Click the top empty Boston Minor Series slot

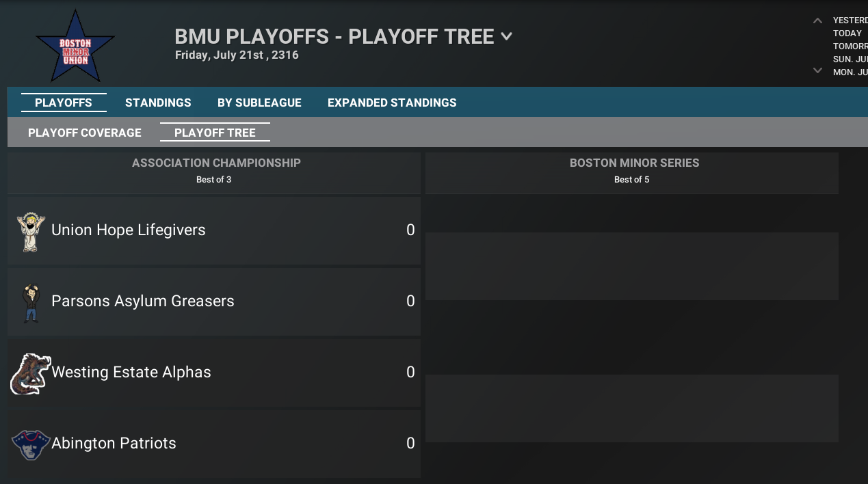[x=631, y=266]
